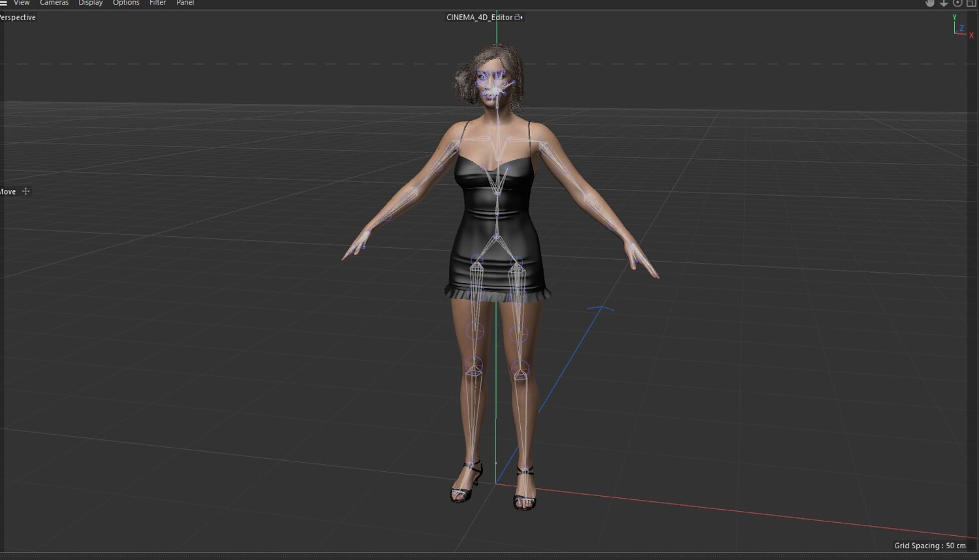Click the move cross icon beside Move
The image size is (979, 560).
point(26,191)
